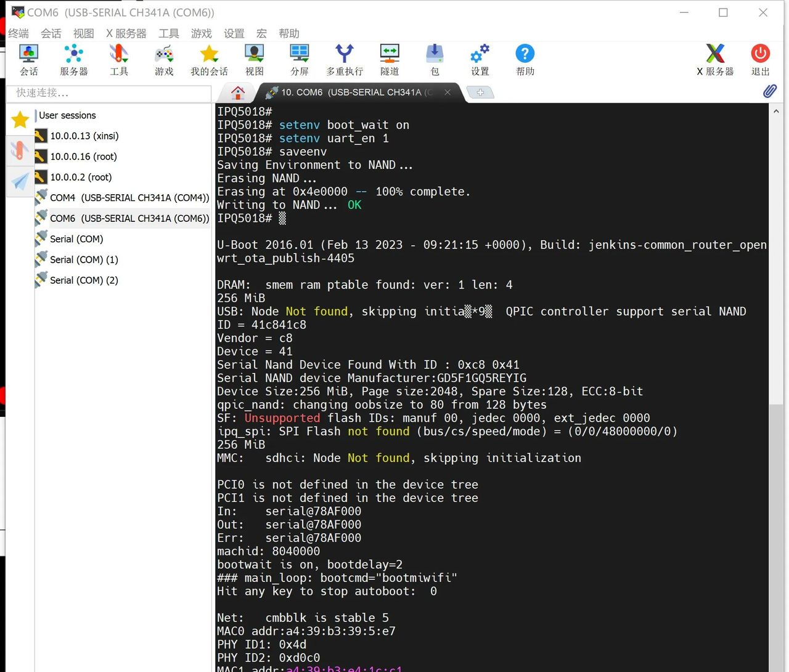The height and width of the screenshot is (672, 789).
Task: Close the COM6 terminal tab
Action: tap(448, 92)
